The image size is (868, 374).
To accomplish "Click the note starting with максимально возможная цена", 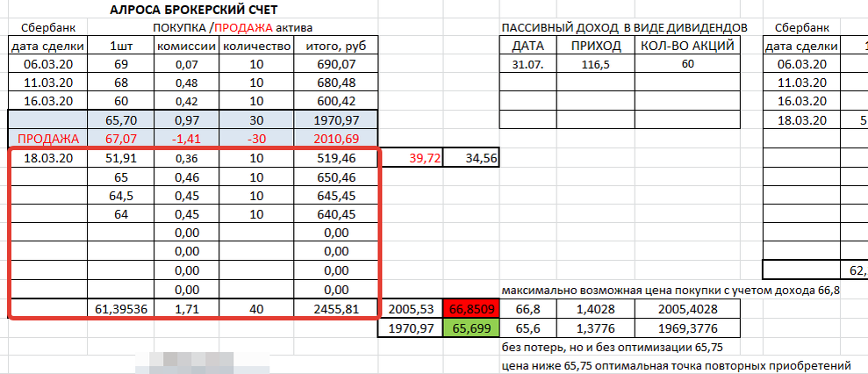I will click(x=671, y=291).
